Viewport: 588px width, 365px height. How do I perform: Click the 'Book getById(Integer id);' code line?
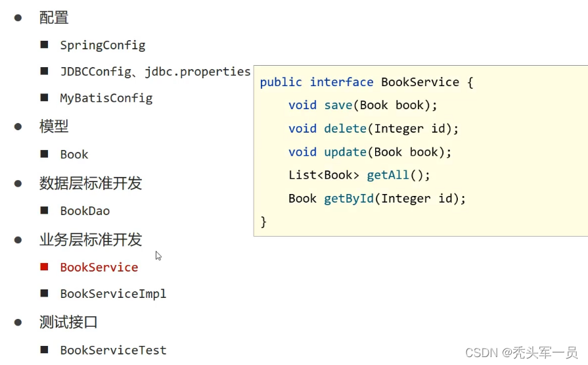tap(377, 198)
